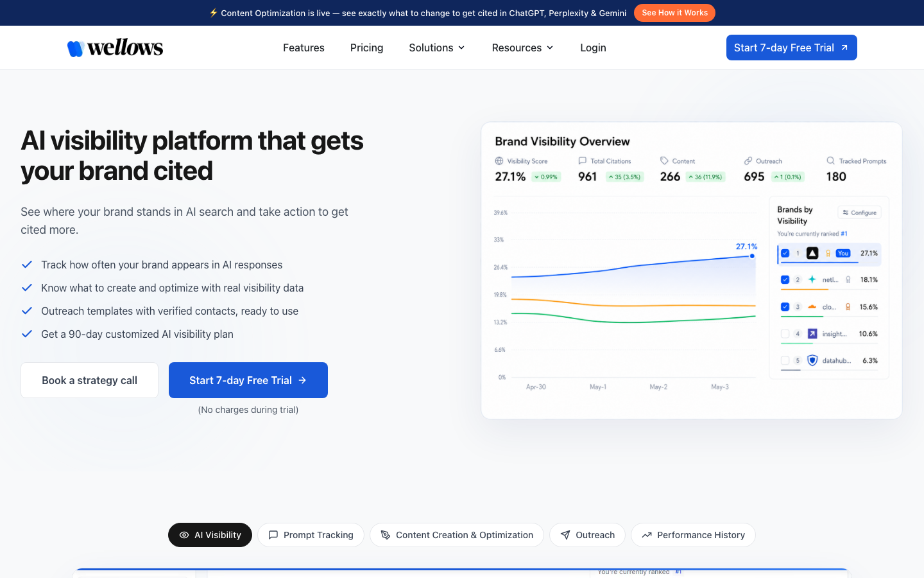Click the speech bubble icon beside Total Citations

583,161
